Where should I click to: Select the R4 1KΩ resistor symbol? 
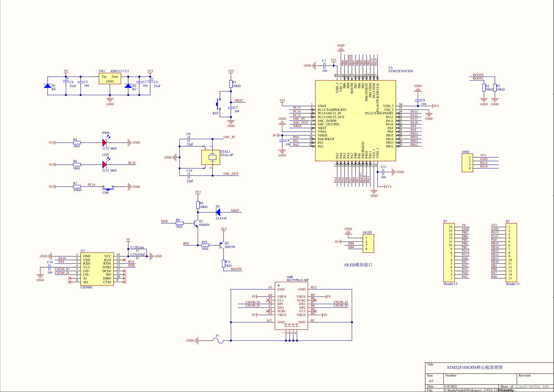77,142
